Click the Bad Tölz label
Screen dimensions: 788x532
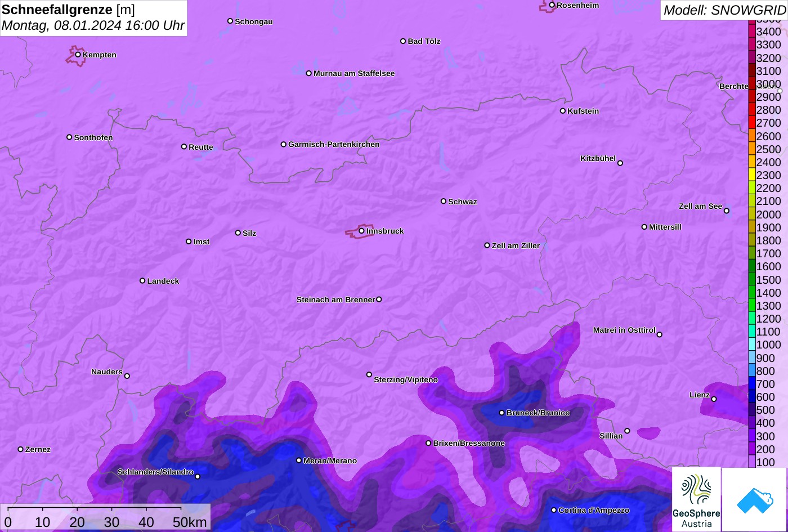pos(424,41)
